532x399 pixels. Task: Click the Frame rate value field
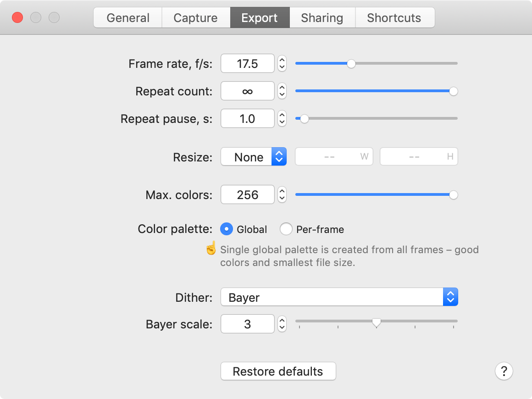[x=248, y=64]
